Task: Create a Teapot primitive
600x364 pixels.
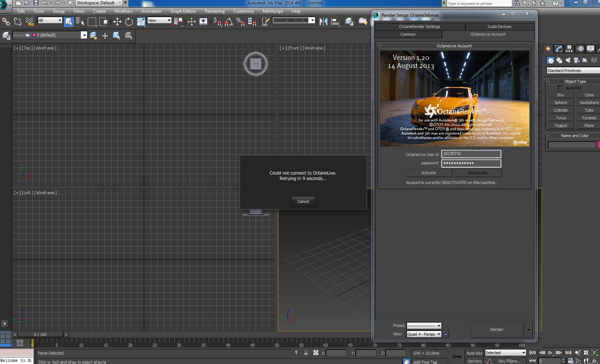Action: (561, 125)
